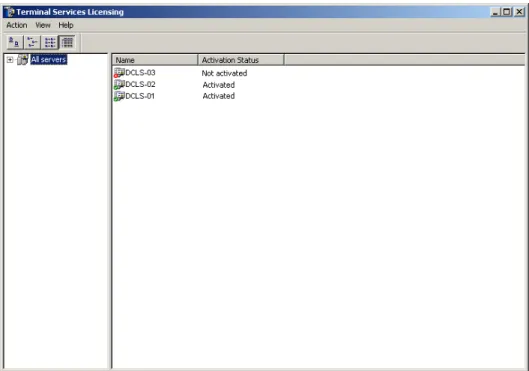This screenshot has height=371, width=529.
Task: Switch to Small Icons view in toolbar
Action: point(32,42)
